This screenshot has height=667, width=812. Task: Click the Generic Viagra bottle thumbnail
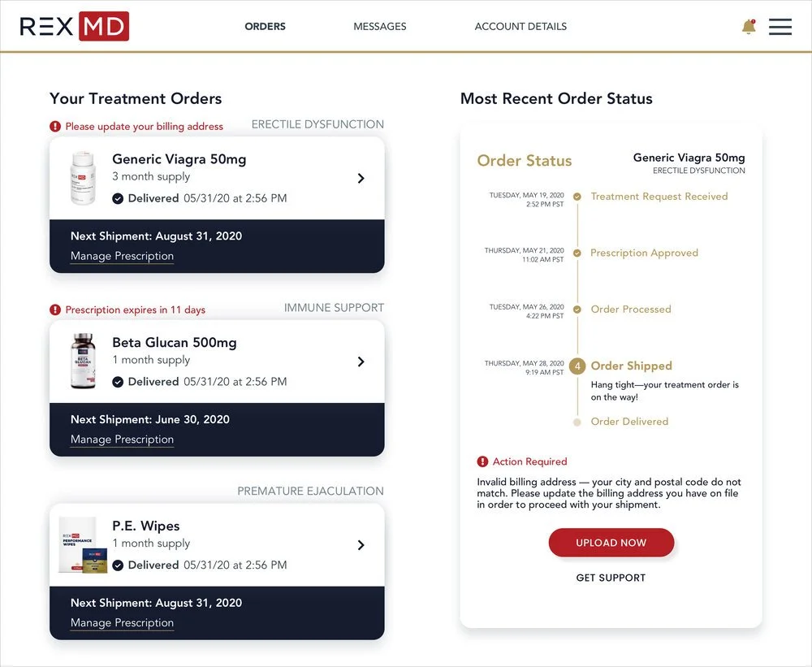click(x=83, y=178)
